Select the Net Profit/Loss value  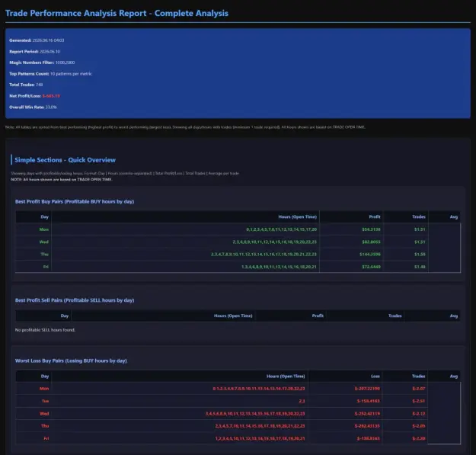click(x=51, y=96)
